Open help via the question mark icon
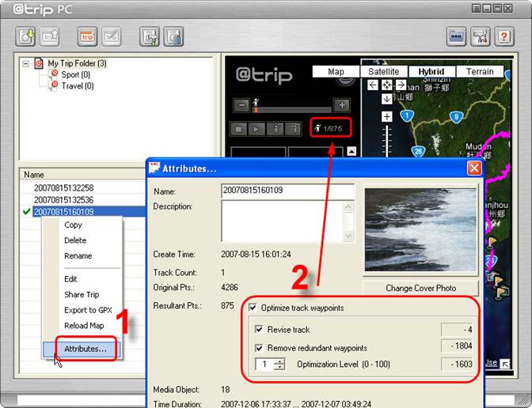This screenshot has width=532, height=408. coord(504,36)
